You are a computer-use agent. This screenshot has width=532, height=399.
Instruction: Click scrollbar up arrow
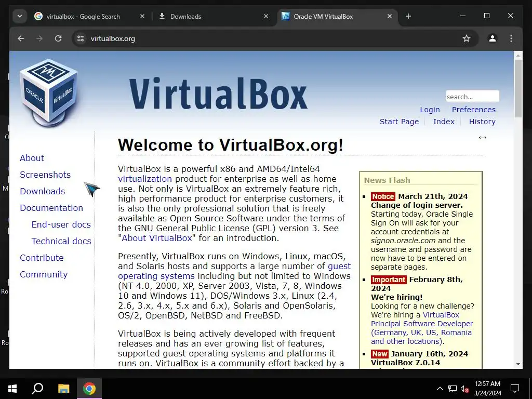tap(518, 55)
